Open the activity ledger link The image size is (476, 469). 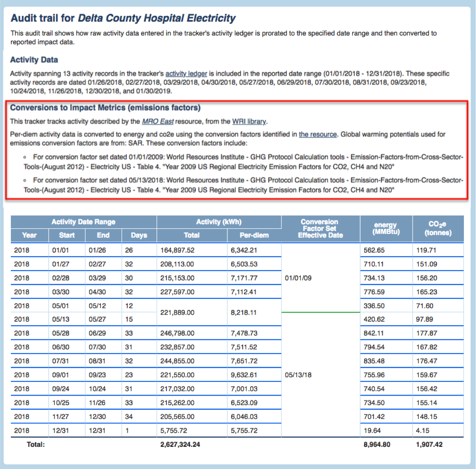pos(186,74)
